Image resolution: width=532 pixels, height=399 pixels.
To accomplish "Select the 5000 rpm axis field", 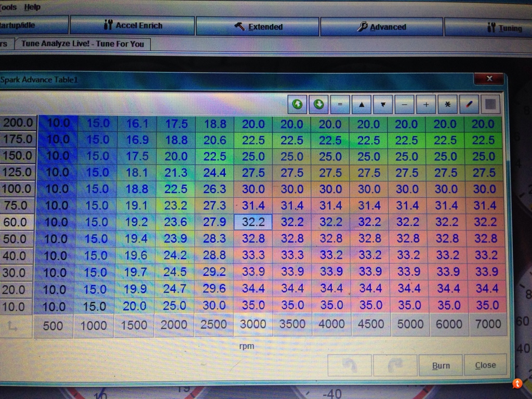I will coord(410,324).
